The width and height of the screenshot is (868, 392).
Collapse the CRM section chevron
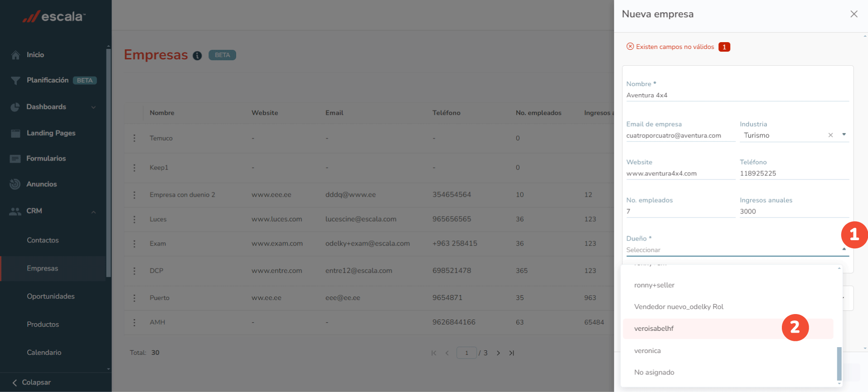(93, 212)
